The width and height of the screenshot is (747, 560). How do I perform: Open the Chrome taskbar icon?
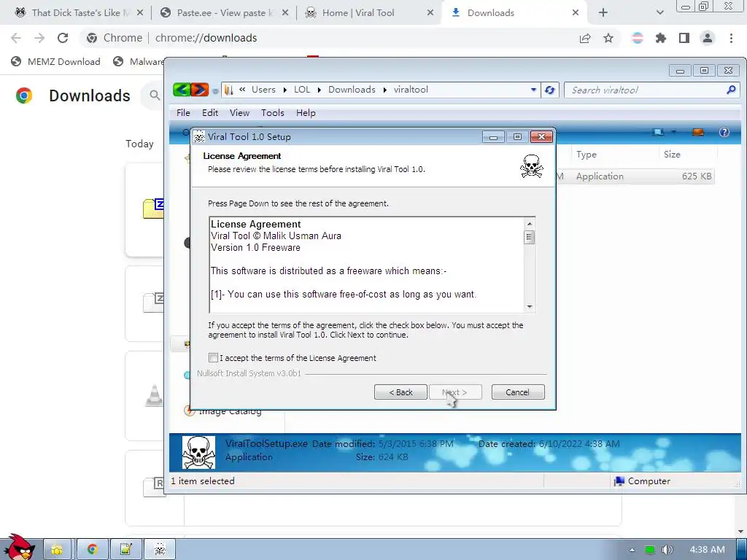click(92, 550)
